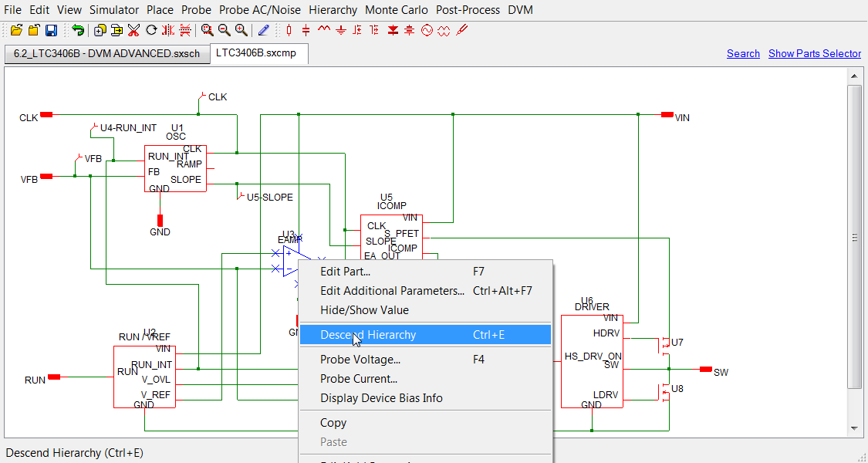
Task: Place a capacitor from the toolbar
Action: (306, 30)
